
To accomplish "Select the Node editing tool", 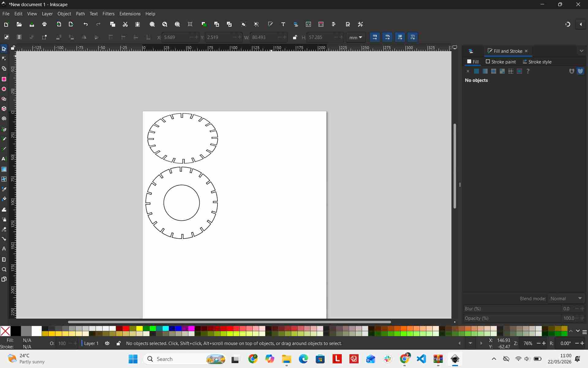I will point(4,59).
